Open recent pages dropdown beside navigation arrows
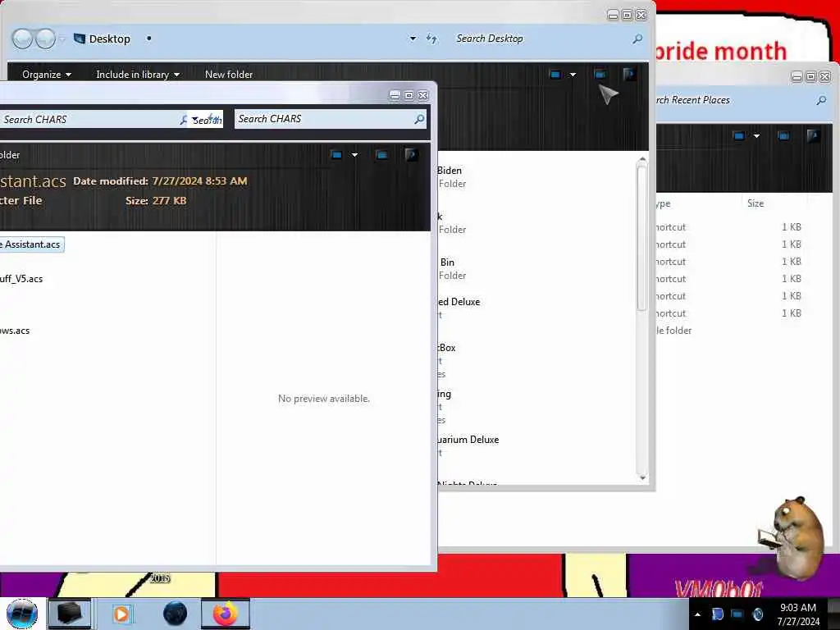 pos(62,39)
